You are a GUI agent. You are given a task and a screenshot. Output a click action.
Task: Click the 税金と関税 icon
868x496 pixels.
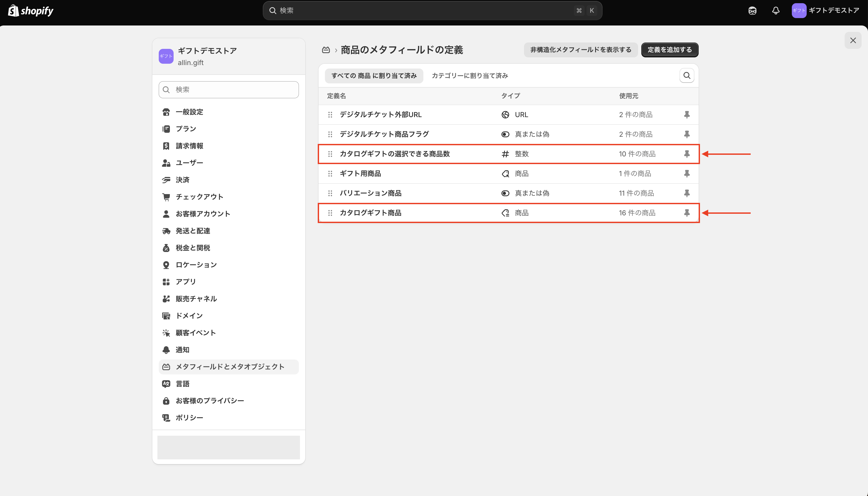pyautogui.click(x=166, y=248)
